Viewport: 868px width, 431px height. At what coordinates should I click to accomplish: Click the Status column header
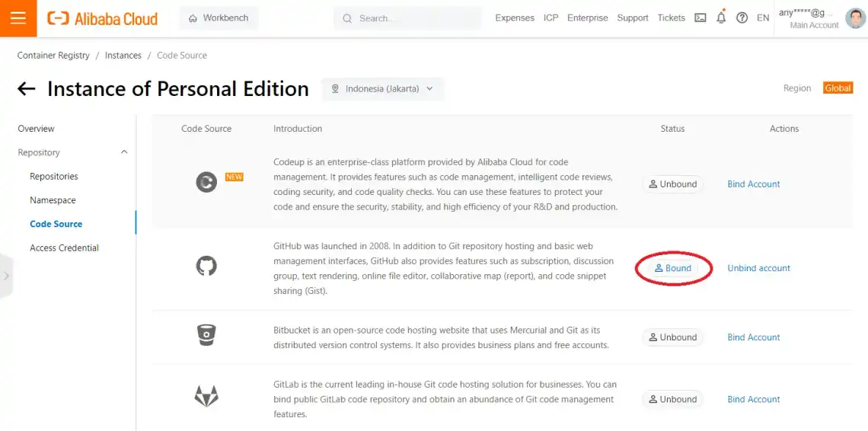tap(672, 129)
